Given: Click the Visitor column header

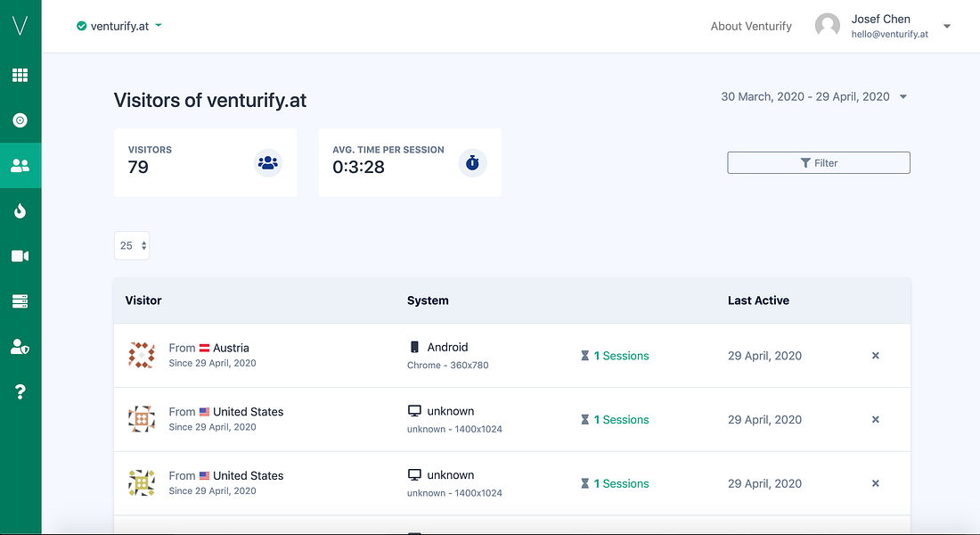Looking at the screenshot, I should [x=143, y=300].
